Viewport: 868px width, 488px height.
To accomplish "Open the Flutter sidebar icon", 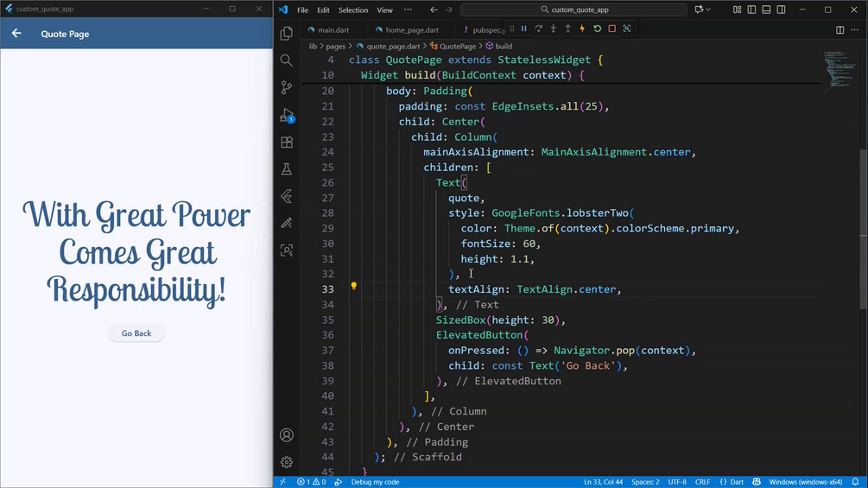I will [x=286, y=196].
